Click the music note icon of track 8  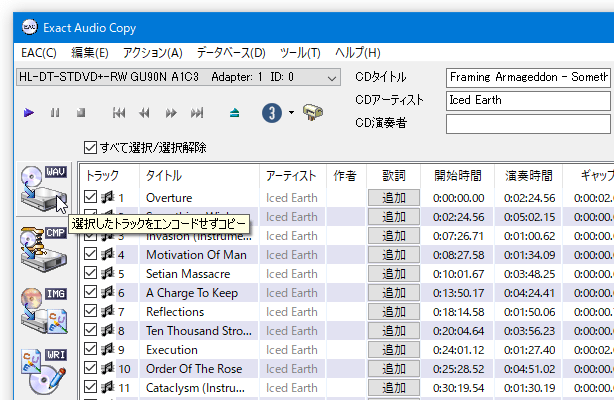pos(107,330)
